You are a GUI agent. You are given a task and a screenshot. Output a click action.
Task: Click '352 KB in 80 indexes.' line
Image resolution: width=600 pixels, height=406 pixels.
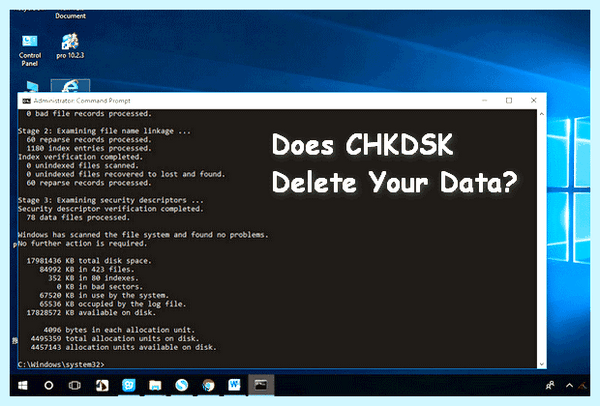(x=93, y=278)
